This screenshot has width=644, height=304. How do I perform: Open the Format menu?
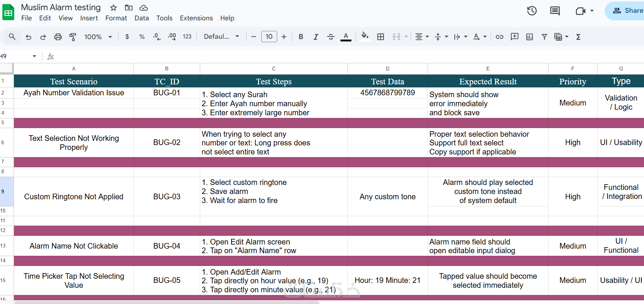116,18
